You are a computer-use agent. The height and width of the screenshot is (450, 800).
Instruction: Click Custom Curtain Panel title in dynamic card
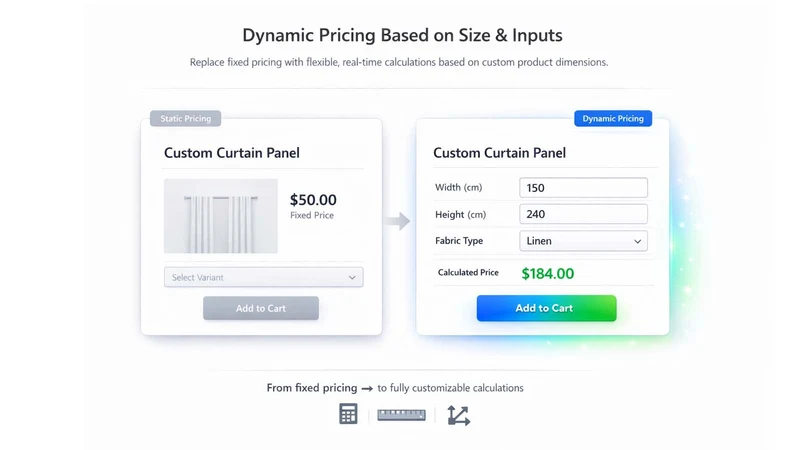coord(499,153)
